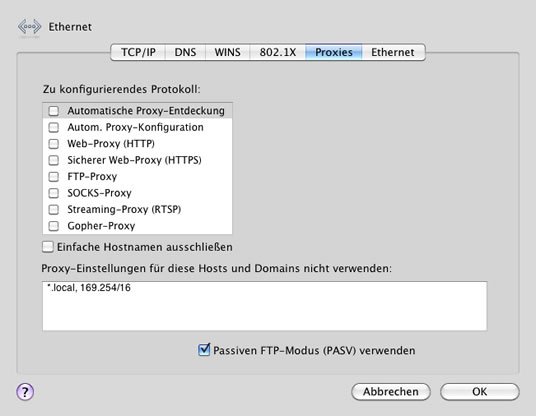Image resolution: width=536 pixels, height=416 pixels.
Task: Select the WINS tab
Action: [228, 52]
